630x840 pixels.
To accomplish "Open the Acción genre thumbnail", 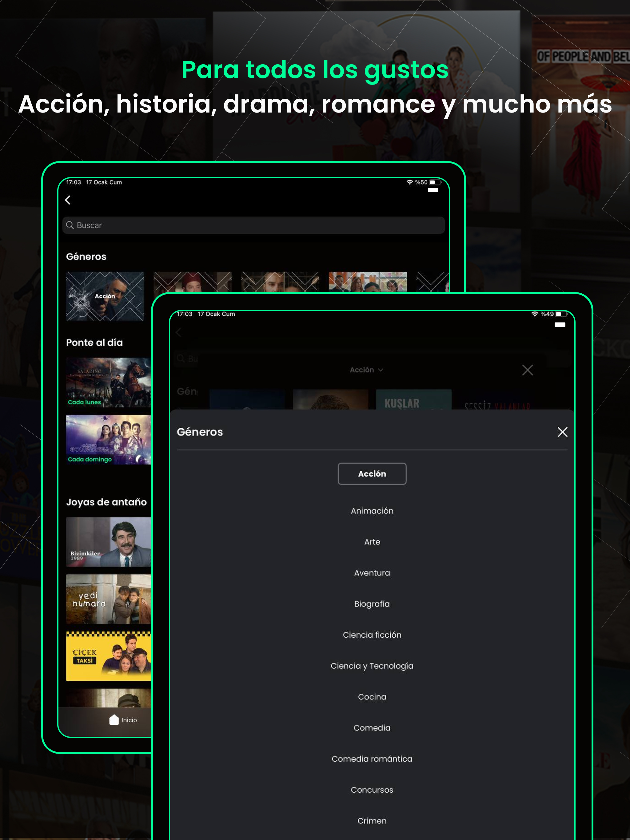I will (105, 296).
